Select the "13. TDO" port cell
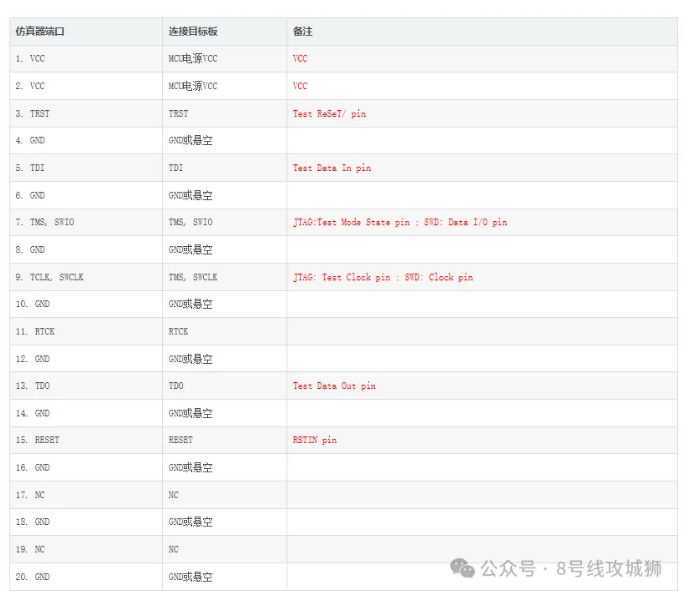This screenshot has width=691, height=602. pos(32,386)
